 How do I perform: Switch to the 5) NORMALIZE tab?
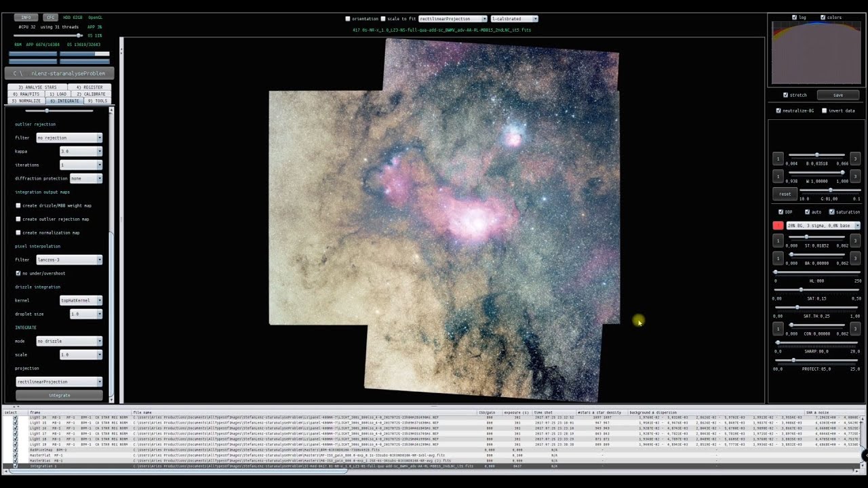(x=26, y=100)
